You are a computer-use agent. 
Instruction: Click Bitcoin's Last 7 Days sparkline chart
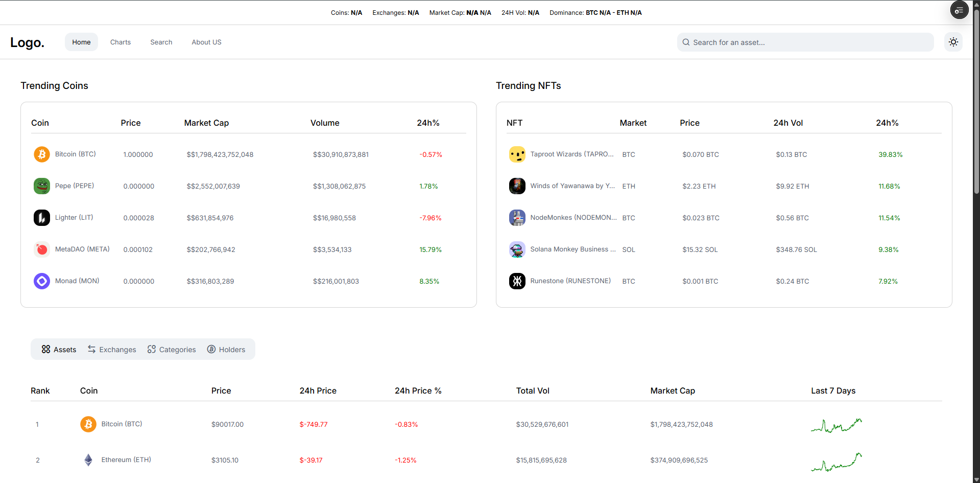tap(836, 425)
